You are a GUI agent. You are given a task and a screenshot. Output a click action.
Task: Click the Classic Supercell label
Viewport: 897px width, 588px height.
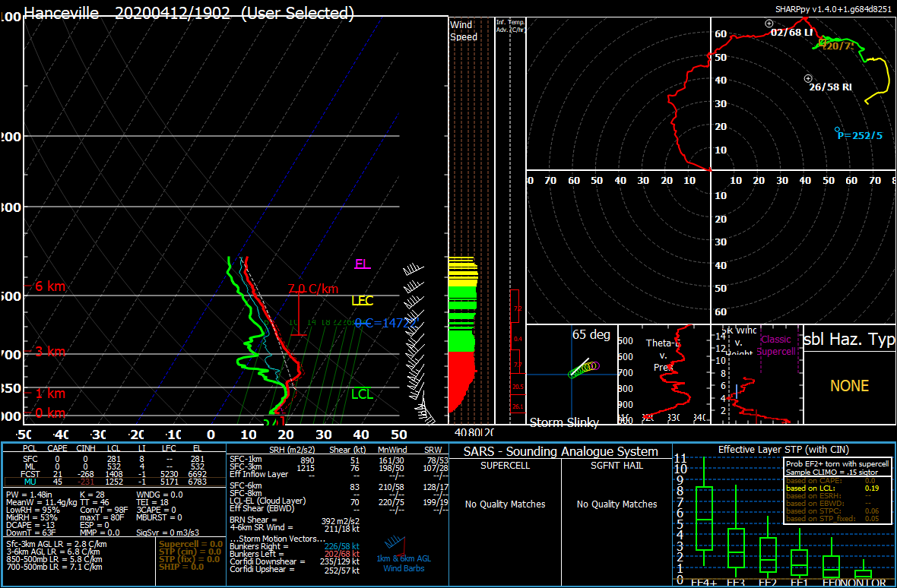(x=776, y=345)
